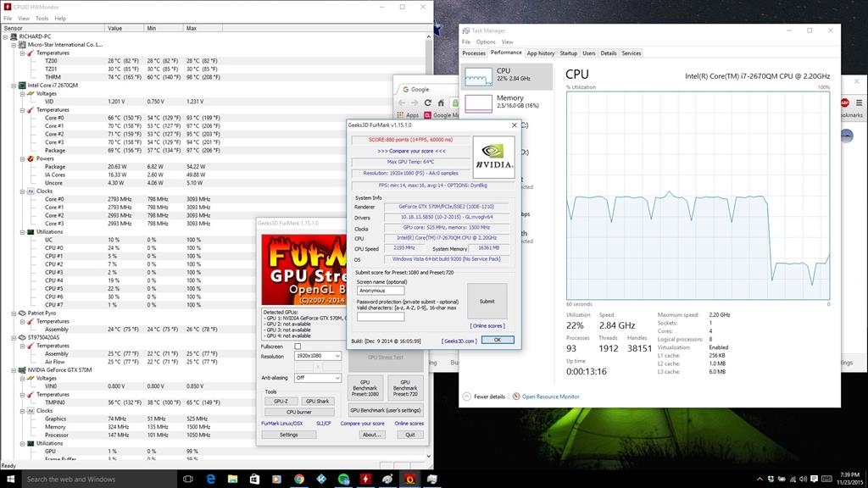Collapse the ST9750420AS drive node
Image resolution: width=868 pixels, height=488 pixels.
14,337
